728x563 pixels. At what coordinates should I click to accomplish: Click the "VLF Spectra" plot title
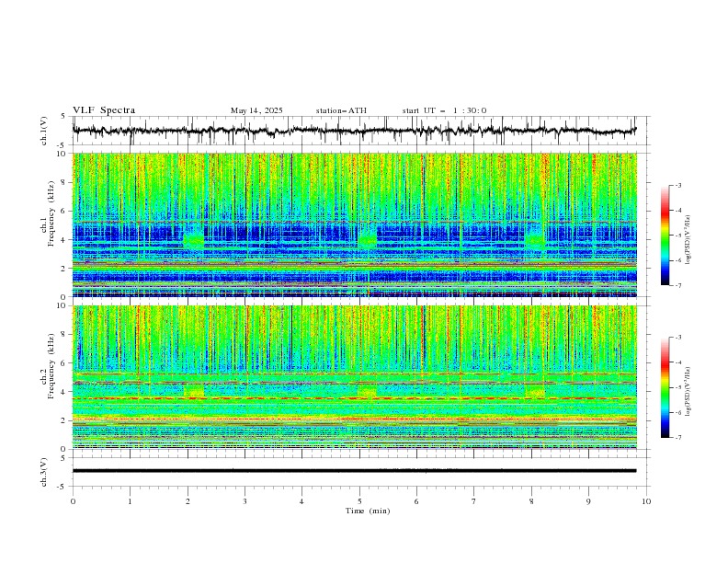click(104, 110)
